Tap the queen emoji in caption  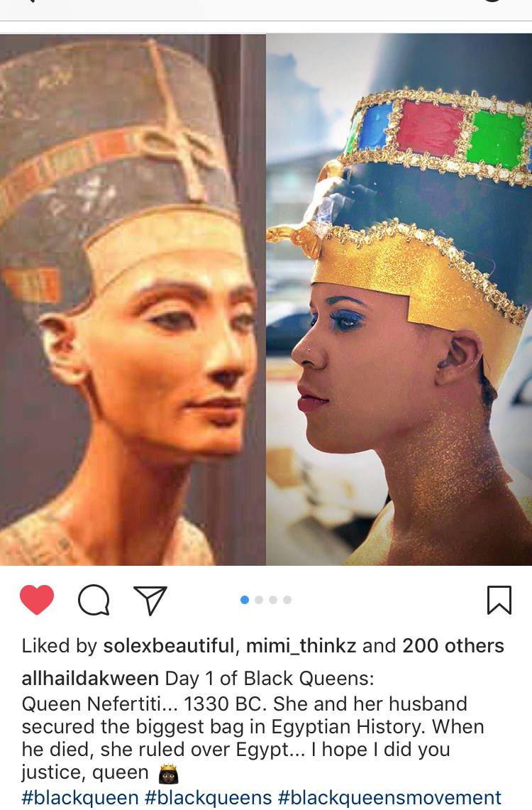coord(167,774)
